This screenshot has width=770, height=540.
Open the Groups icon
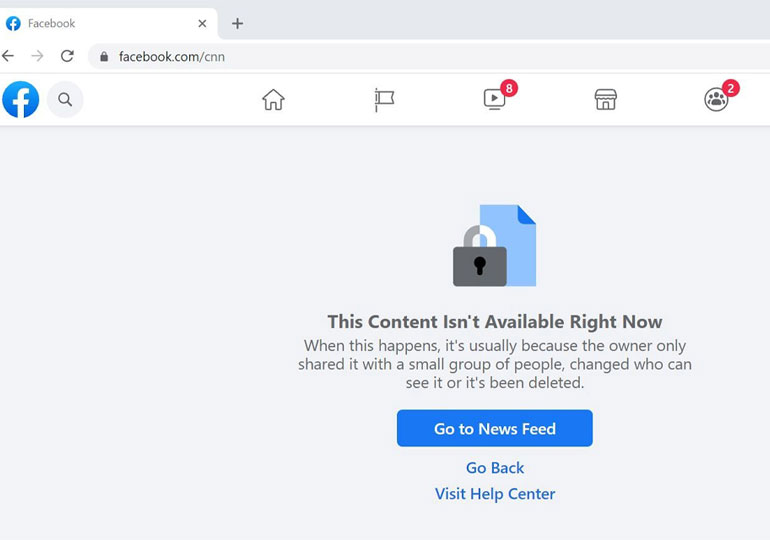pos(716,99)
